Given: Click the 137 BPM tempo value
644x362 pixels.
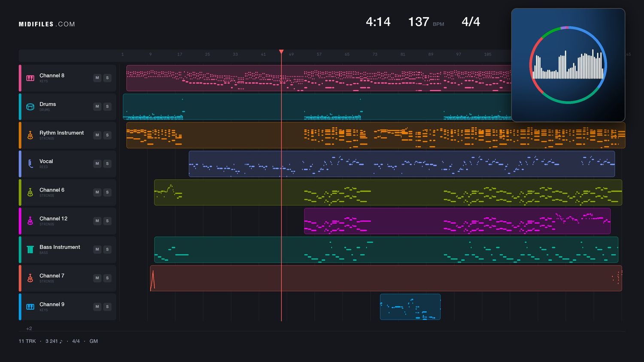Looking at the screenshot, I should [419, 22].
